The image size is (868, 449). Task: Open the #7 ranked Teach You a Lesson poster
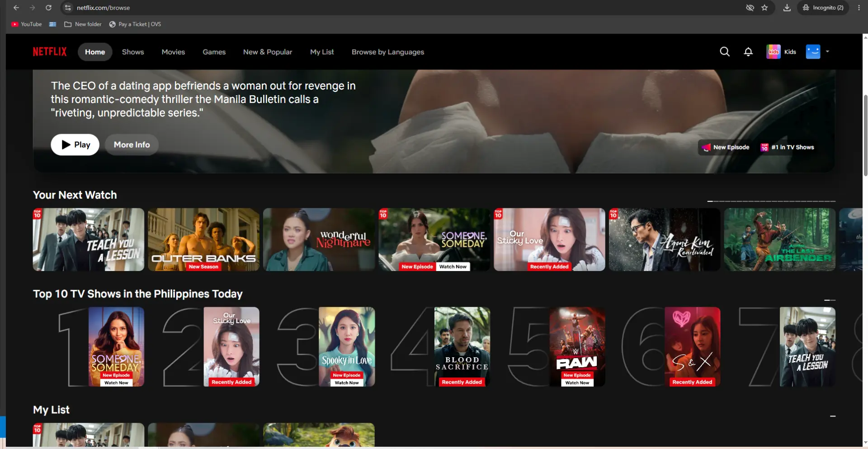coord(807,347)
